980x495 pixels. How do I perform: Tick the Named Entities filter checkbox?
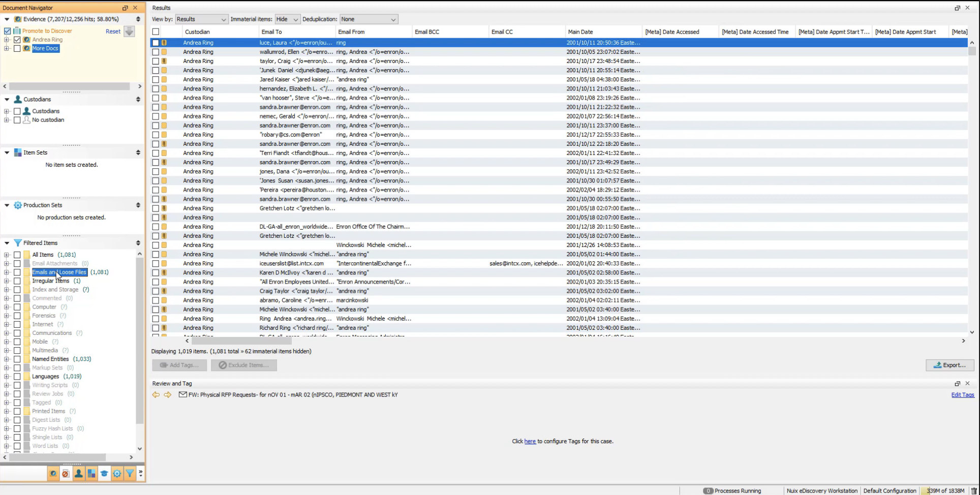pyautogui.click(x=17, y=359)
